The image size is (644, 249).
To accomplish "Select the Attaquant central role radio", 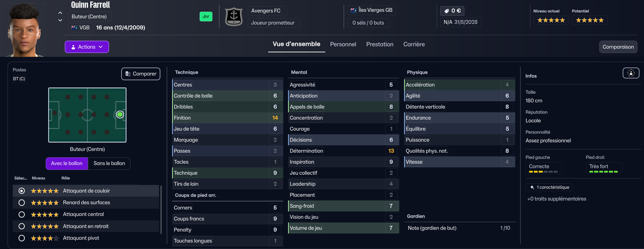I will click(x=22, y=215).
